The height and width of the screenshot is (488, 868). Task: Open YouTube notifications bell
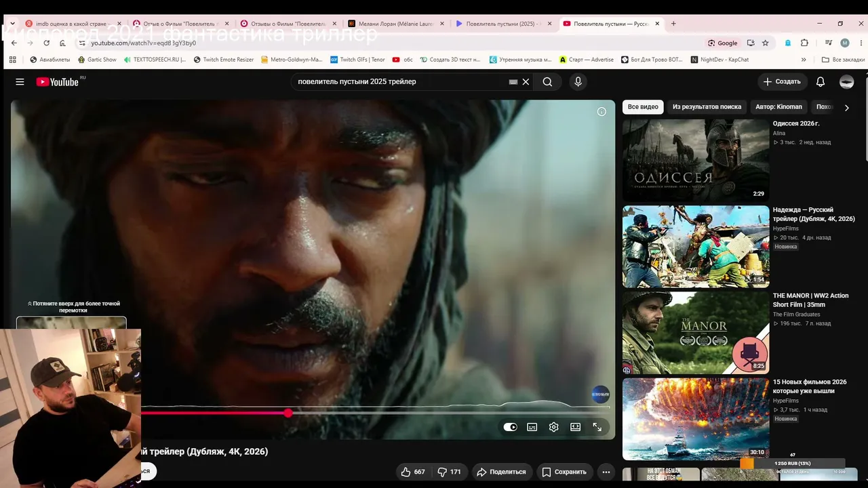point(821,82)
